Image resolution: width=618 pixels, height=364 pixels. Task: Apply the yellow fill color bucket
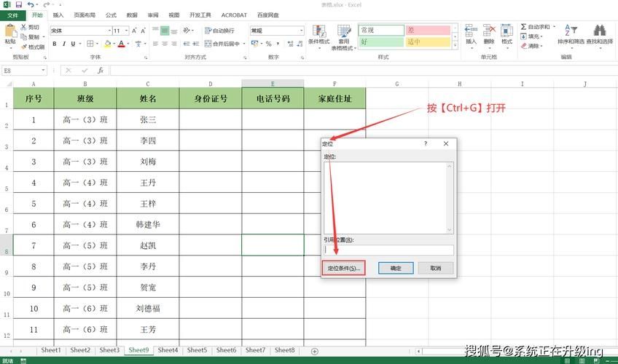(108, 44)
